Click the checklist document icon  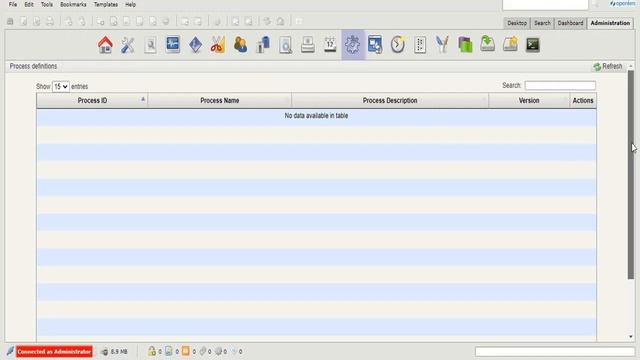tap(420, 45)
